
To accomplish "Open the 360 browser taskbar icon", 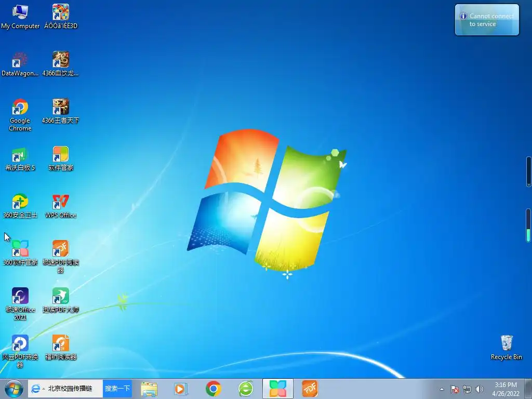I will coord(246,389).
